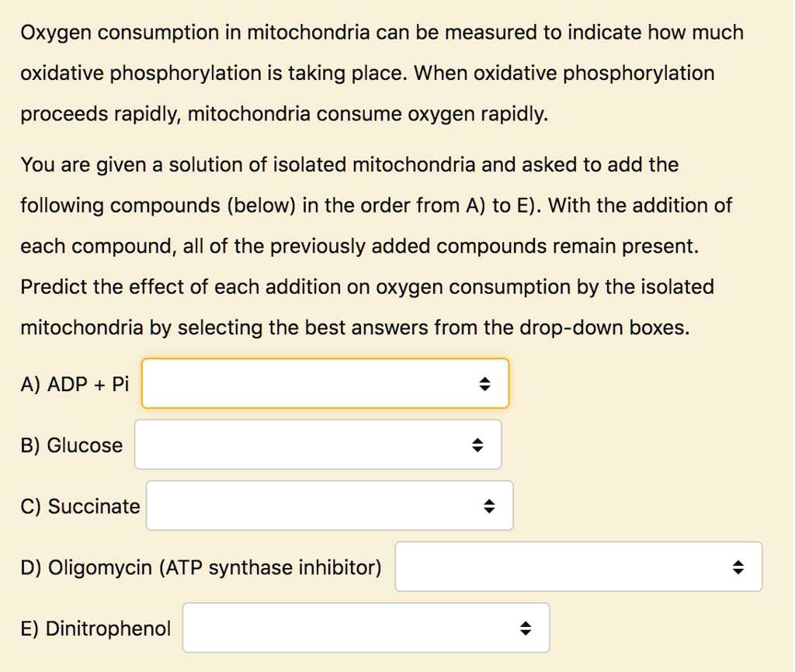Click the answer box for Dinitrophenol
795x672 pixels.
pyautogui.click(x=366, y=627)
